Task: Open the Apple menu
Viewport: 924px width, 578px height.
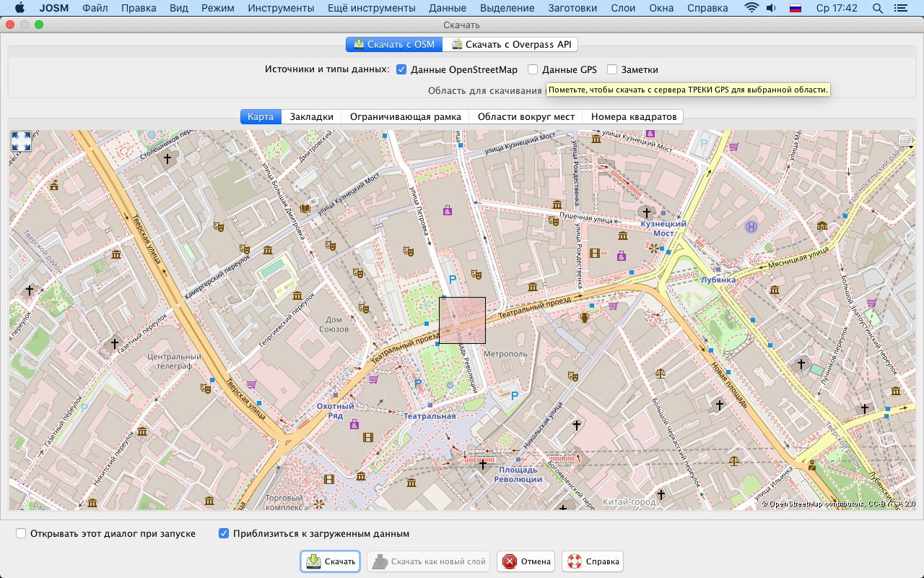Action: click(x=19, y=9)
